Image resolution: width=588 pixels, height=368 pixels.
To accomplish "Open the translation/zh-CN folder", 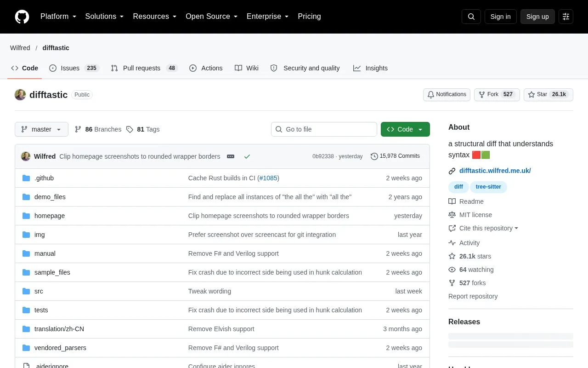I will 59,329.
